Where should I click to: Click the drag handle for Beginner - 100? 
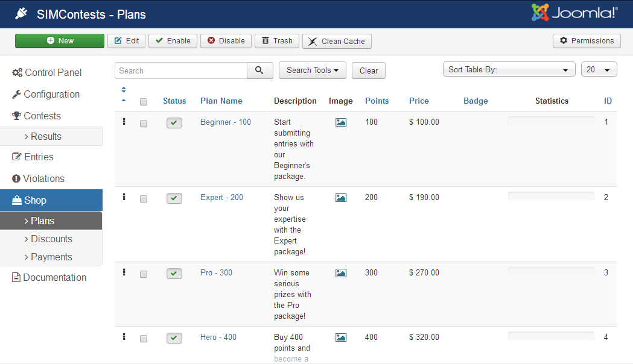click(x=124, y=121)
